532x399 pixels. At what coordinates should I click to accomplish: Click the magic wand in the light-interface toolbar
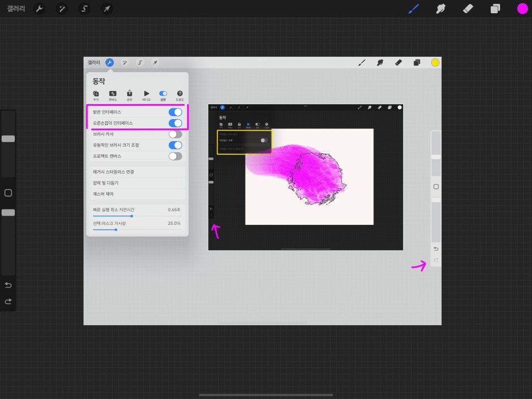(124, 62)
